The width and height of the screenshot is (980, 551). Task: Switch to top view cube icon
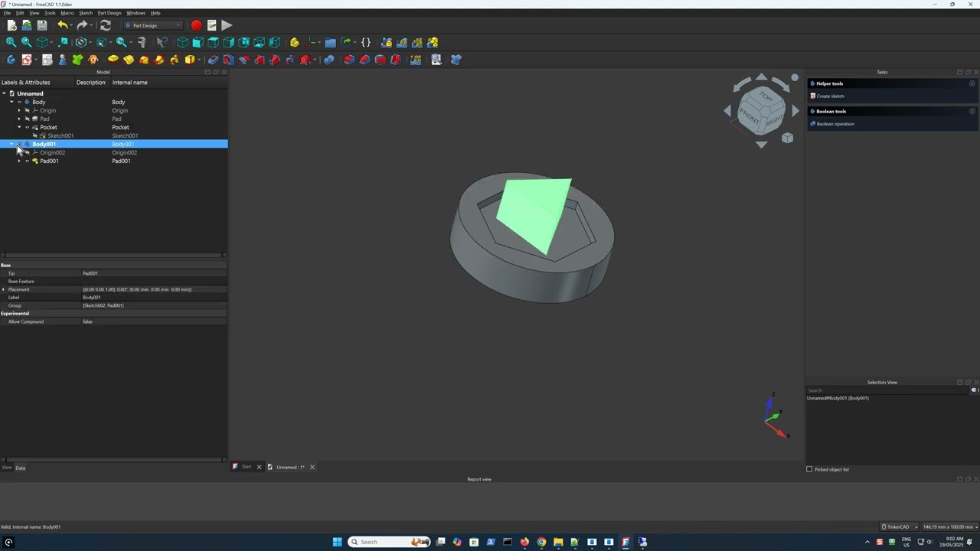[213, 42]
